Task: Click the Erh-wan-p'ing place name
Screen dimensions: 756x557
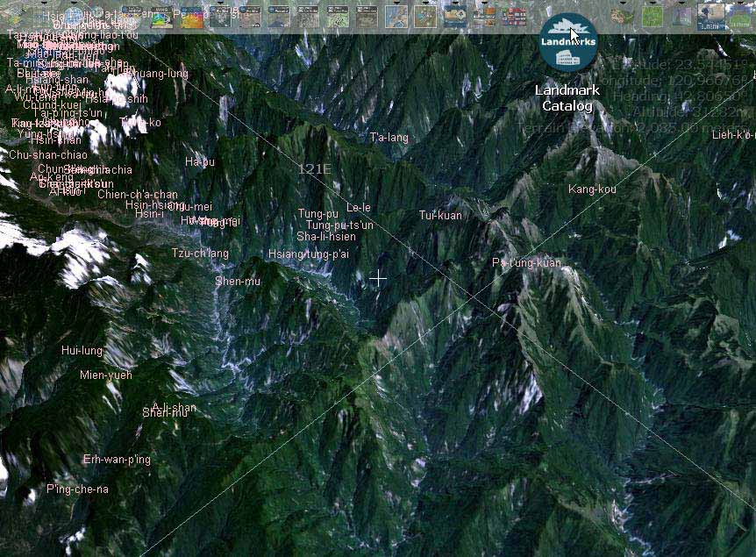Action: coord(117,460)
